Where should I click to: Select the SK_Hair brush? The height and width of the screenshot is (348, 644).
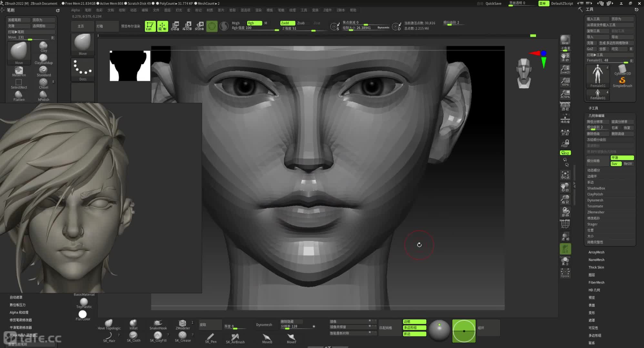pyautogui.click(x=109, y=337)
